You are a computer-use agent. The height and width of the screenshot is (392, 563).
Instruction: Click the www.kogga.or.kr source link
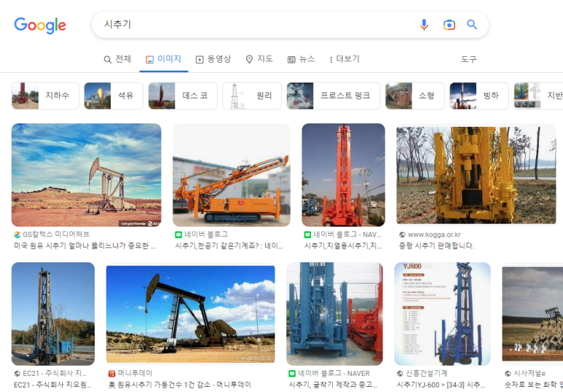point(430,235)
